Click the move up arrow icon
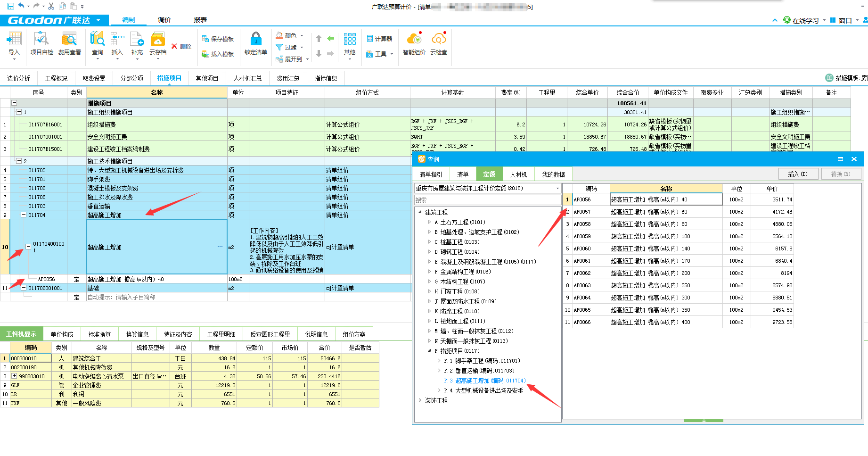Screen dimensions: 868x456 tap(319, 39)
